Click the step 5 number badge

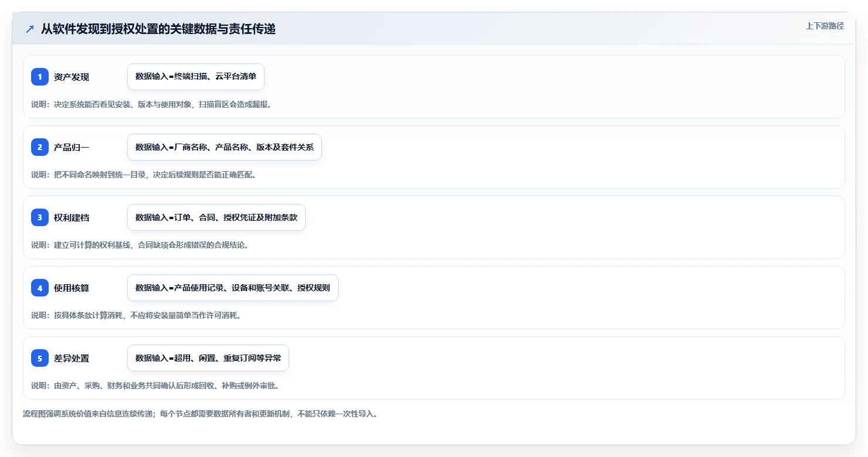(x=40, y=358)
